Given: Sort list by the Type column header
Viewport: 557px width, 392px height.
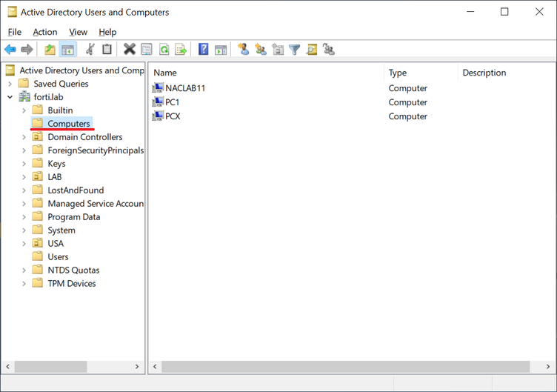Looking at the screenshot, I should [x=398, y=73].
